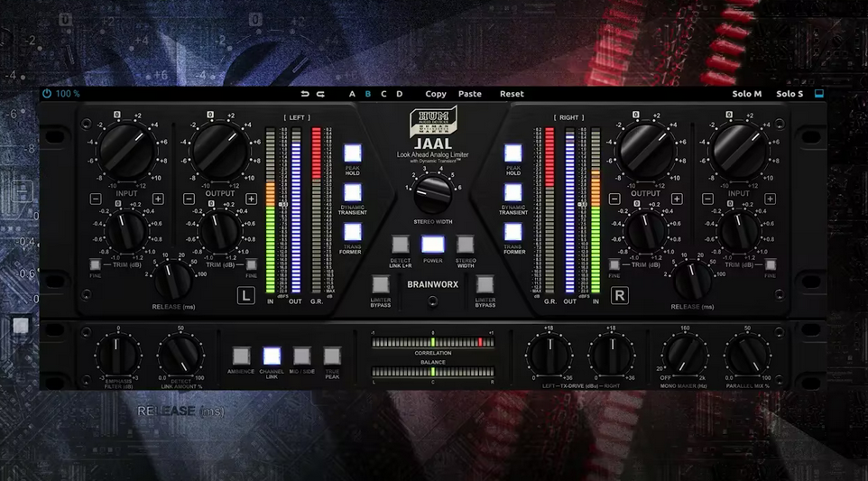
Task: Select preset slot A
Action: (x=352, y=94)
